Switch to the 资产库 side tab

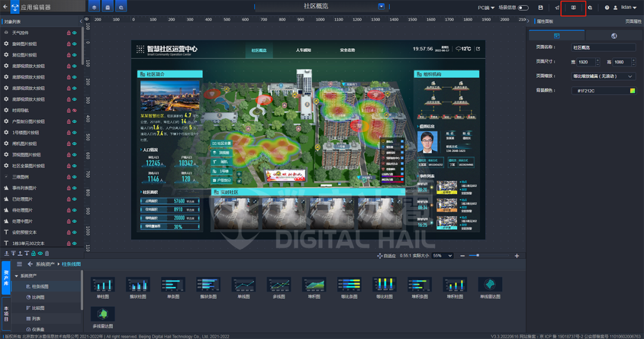6,278
